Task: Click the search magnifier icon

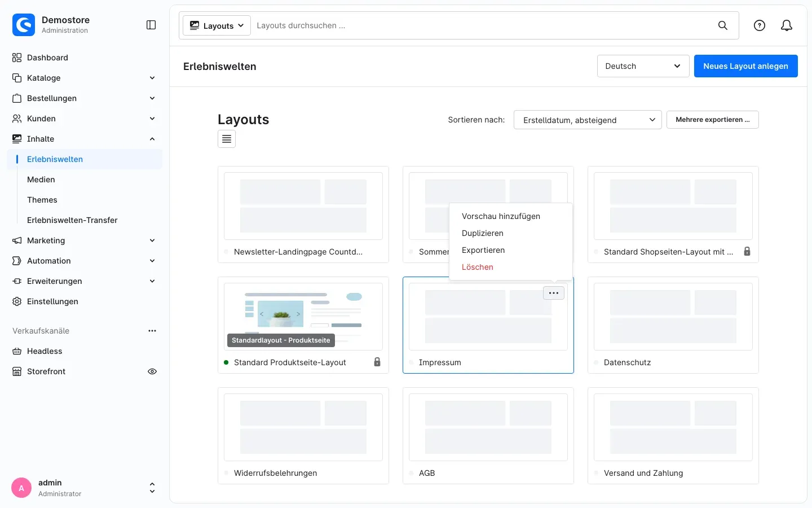Action: (722, 25)
